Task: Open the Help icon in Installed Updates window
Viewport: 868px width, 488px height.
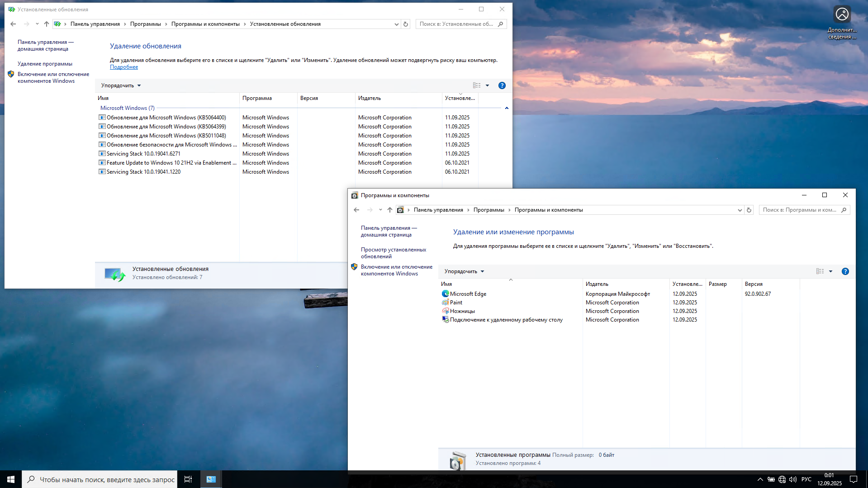Action: 502,85
